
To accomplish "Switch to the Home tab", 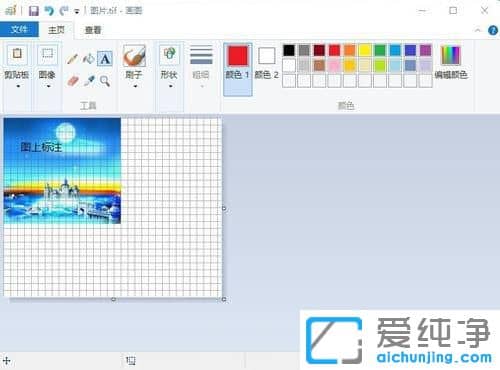I will pos(56,30).
